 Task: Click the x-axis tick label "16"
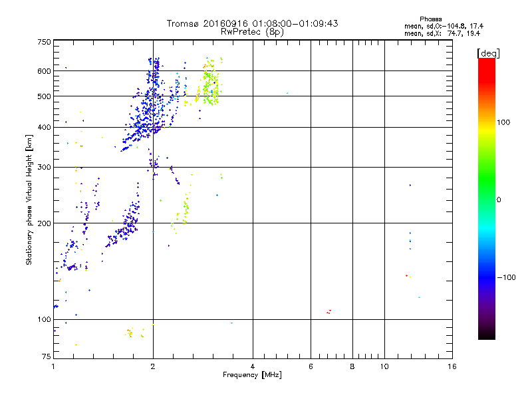(x=452, y=366)
